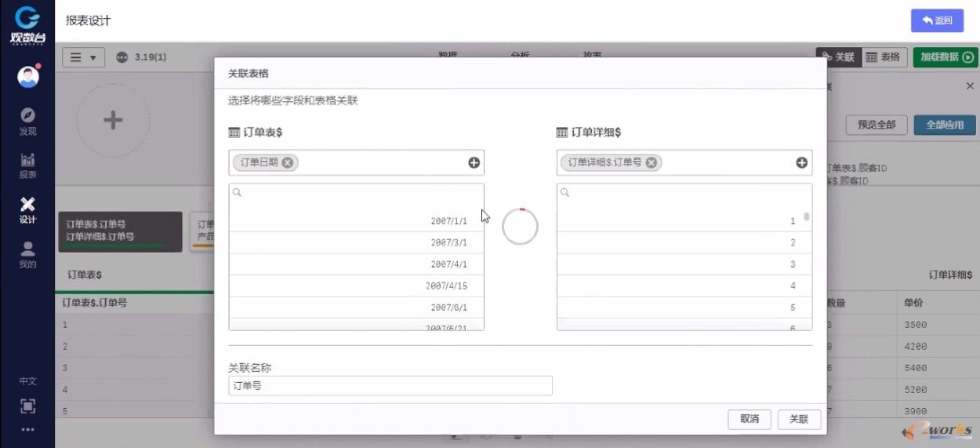Remove the 订单详细$.订单号 field tag
980x448 pixels.
tap(652, 162)
